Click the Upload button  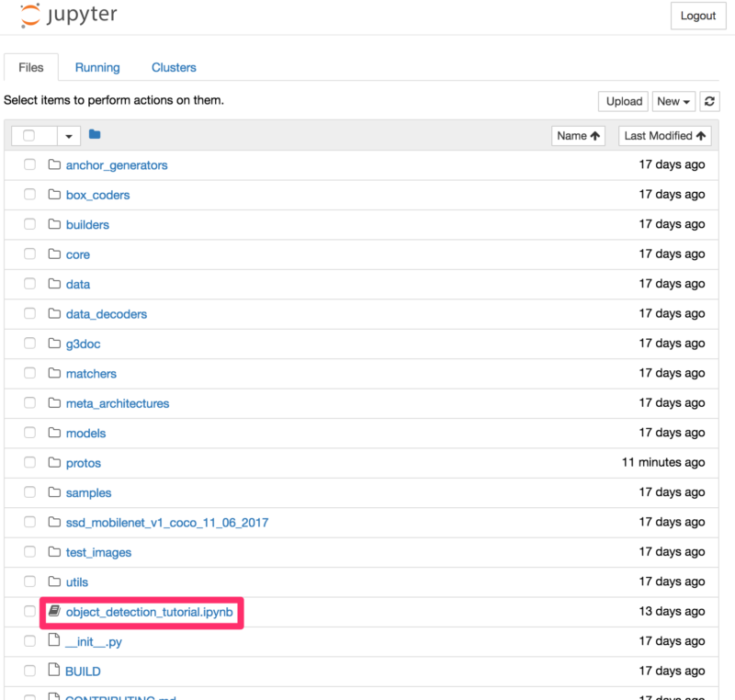[x=624, y=102]
